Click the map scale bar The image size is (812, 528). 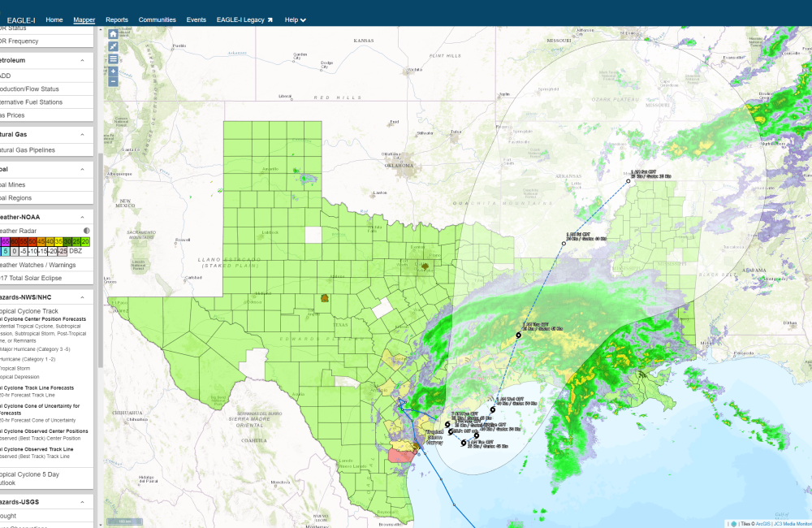coord(124,522)
